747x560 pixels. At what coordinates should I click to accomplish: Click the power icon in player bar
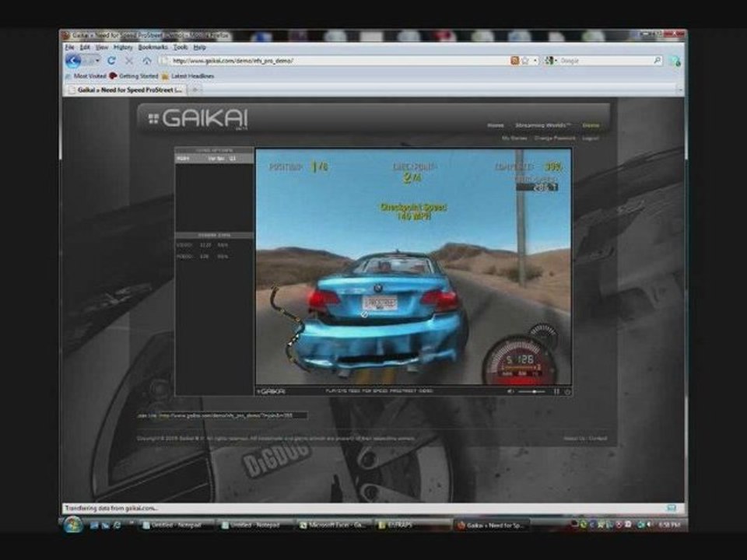click(x=567, y=391)
